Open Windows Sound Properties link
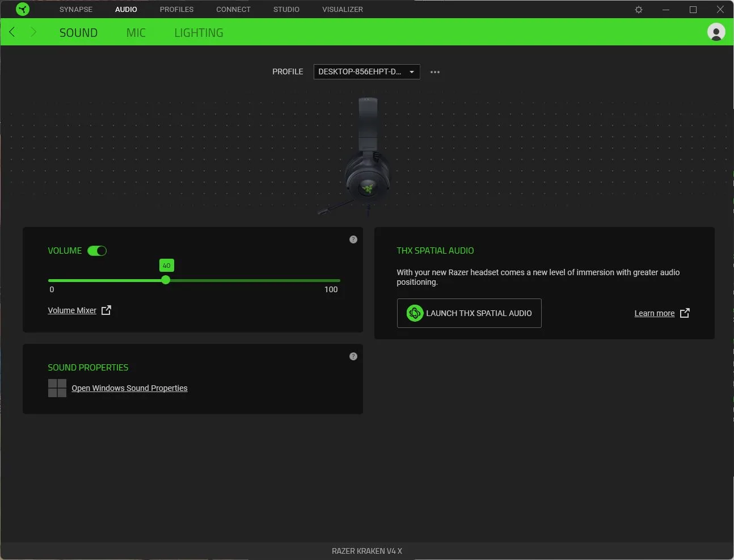 pyautogui.click(x=129, y=388)
